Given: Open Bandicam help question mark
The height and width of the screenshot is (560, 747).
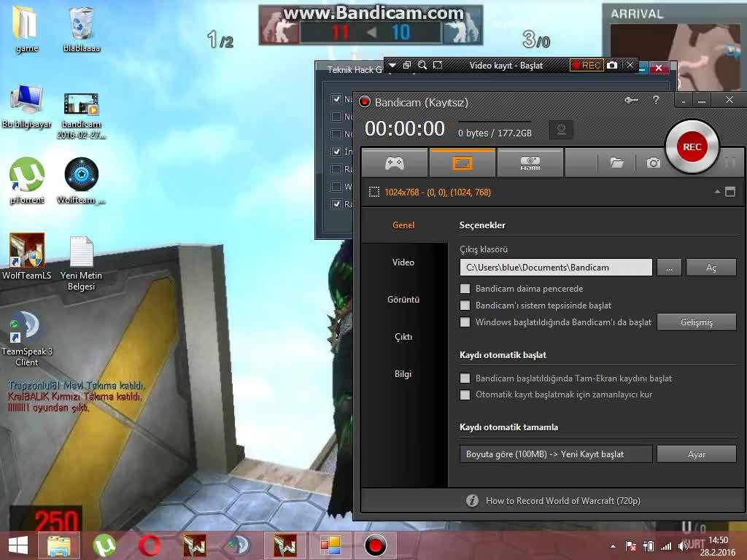Looking at the screenshot, I should pos(656,100).
